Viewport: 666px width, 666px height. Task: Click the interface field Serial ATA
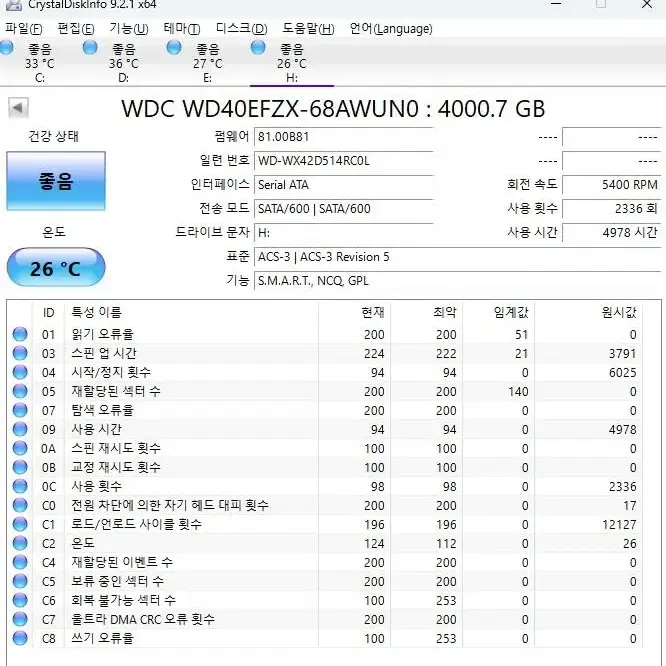tap(343, 185)
